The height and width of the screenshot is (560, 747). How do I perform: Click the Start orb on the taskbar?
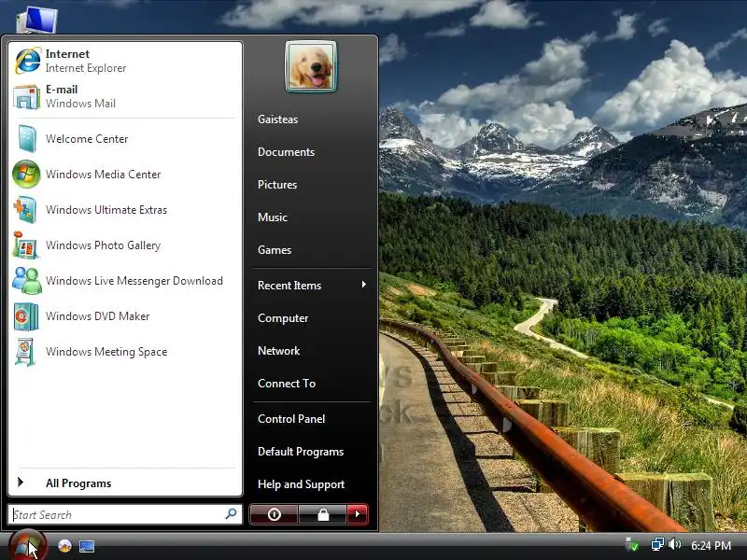[27, 545]
